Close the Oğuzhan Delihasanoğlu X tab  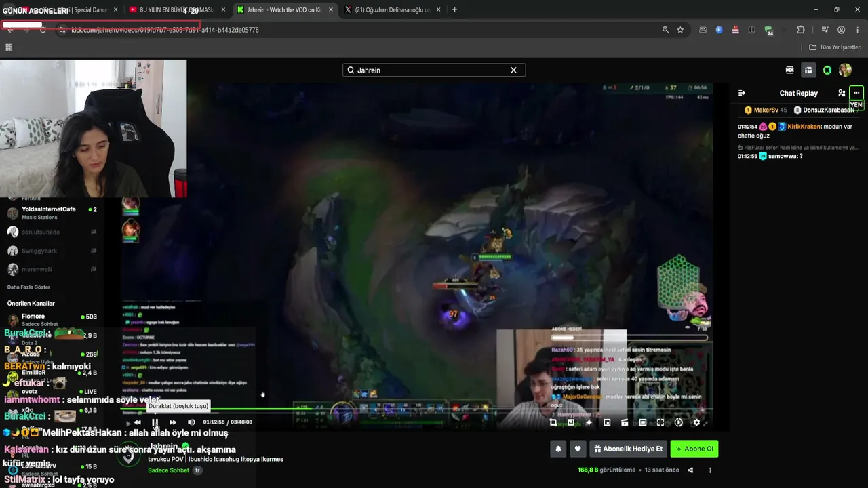(438, 10)
